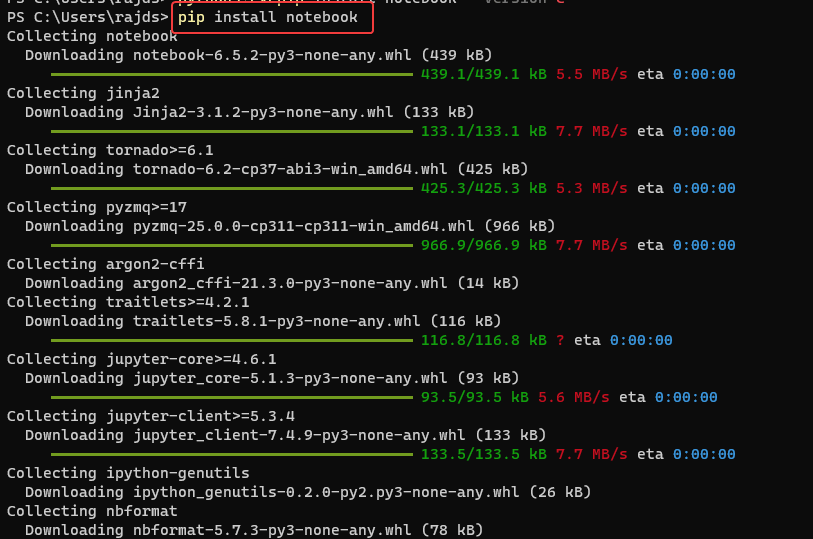Select 'Downloading ipython_genutils-0.2.0-py2.py3-none-any.whl' line
Viewport: 813px width, 539px height.
point(308,492)
